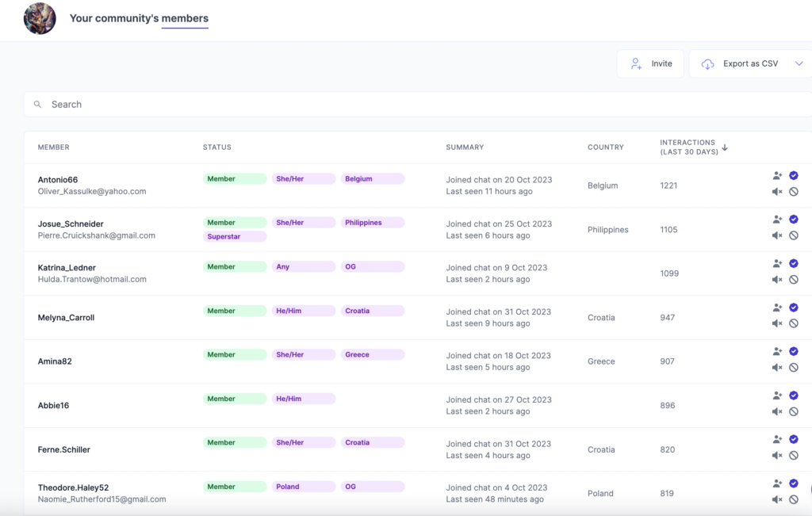
Task: Mute Theodore.Haley52 using the speaker icon
Action: [779, 499]
